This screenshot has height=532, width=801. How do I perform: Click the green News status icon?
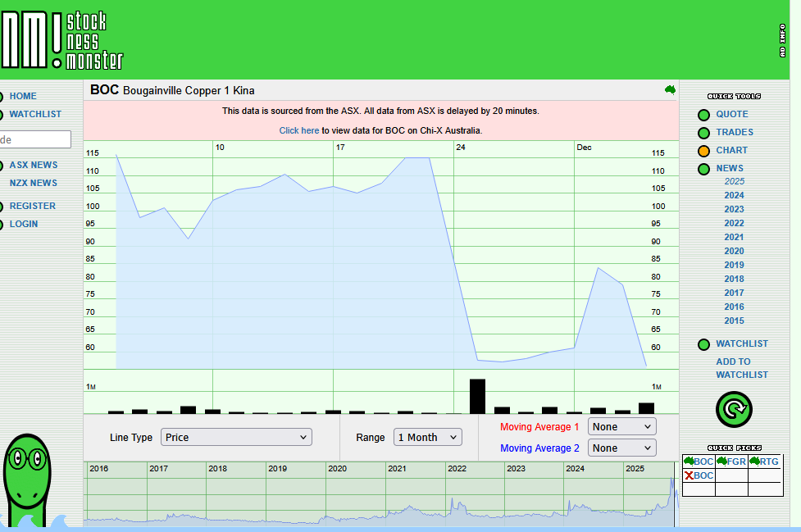pos(703,169)
